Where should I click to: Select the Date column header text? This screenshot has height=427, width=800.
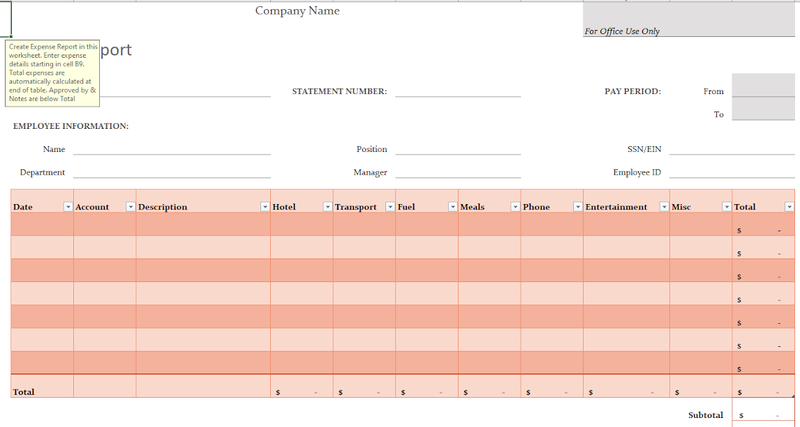[23, 207]
